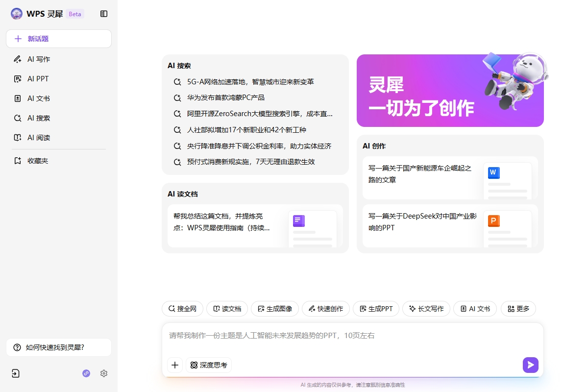The image size is (588, 392).
Task: Expand the 更多 more tools menu
Action: 518,309
